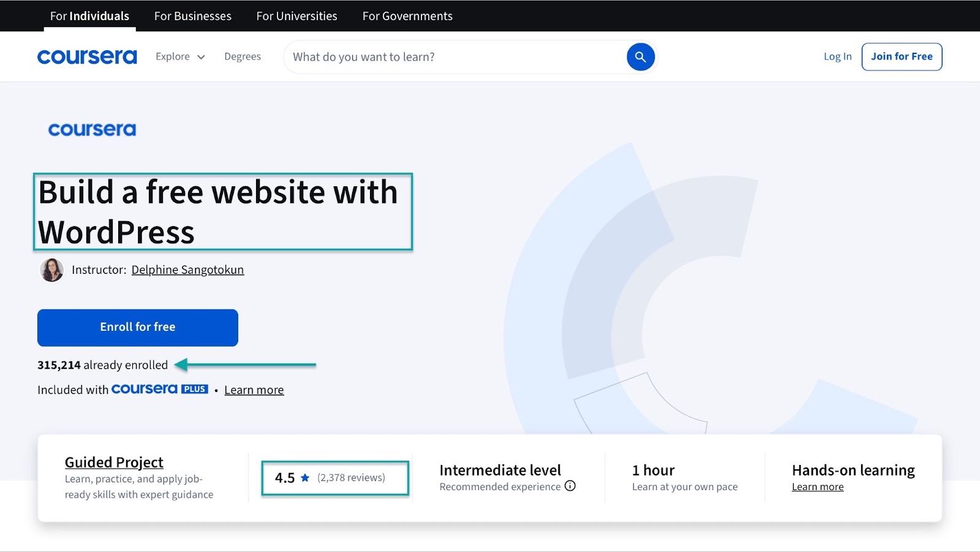Click instructor Delphine Sangotokun's profile photo

click(51, 270)
